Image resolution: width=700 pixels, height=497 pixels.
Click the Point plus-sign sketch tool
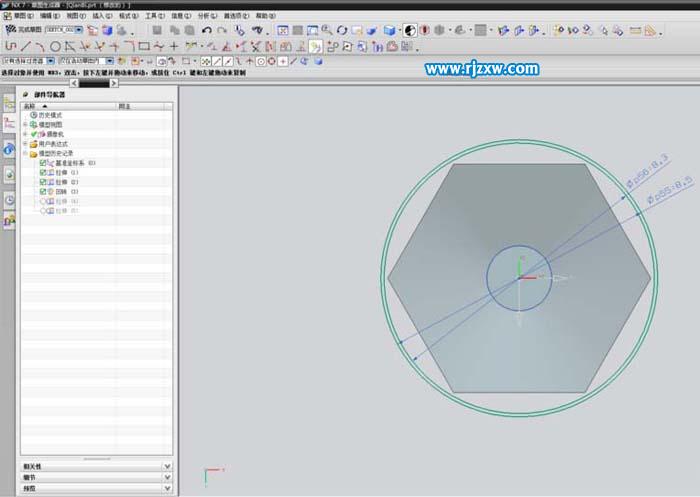[174, 46]
